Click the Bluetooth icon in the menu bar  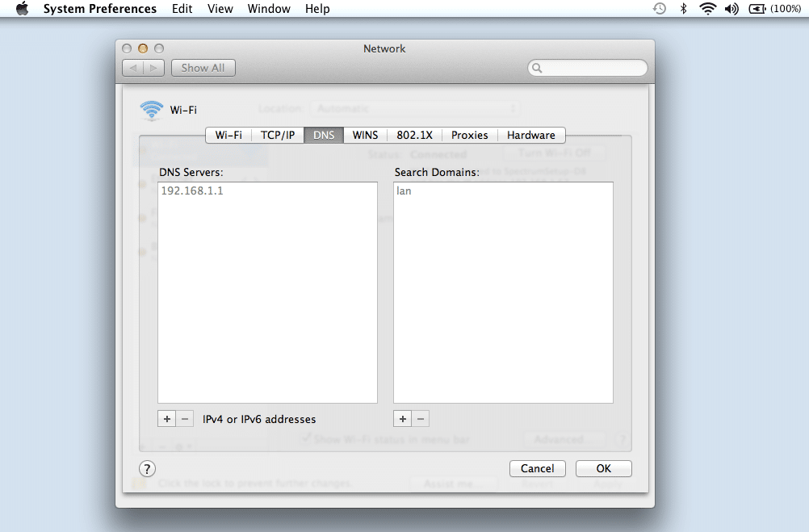tap(684, 9)
